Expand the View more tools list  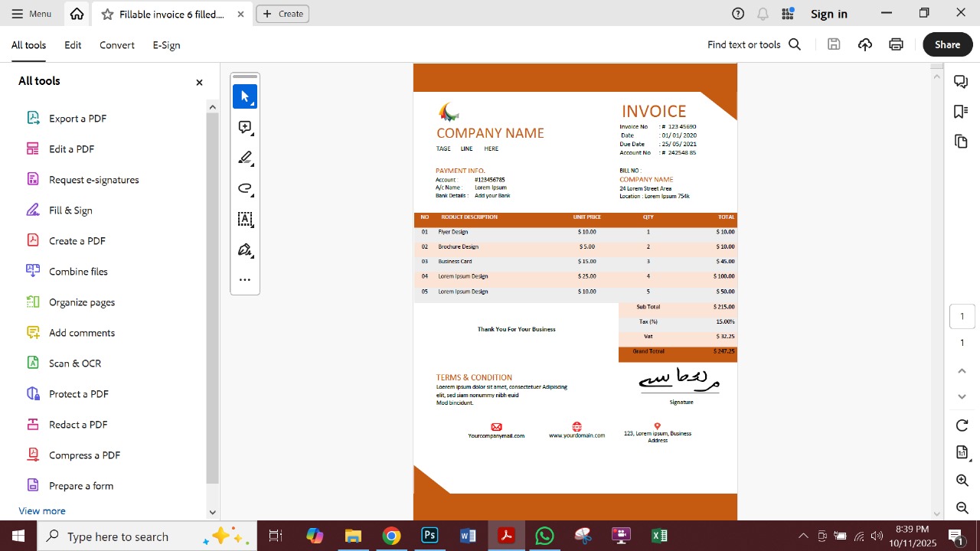click(x=42, y=510)
